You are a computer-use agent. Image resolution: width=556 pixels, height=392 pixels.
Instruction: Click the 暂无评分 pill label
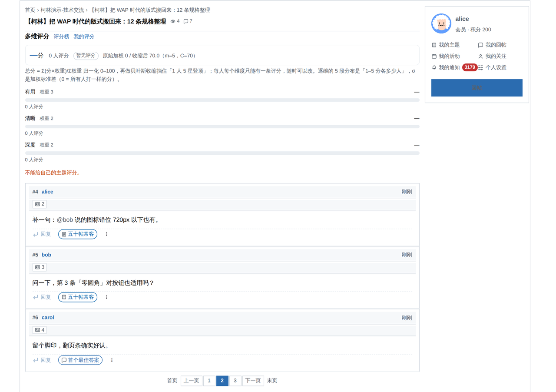86,56
